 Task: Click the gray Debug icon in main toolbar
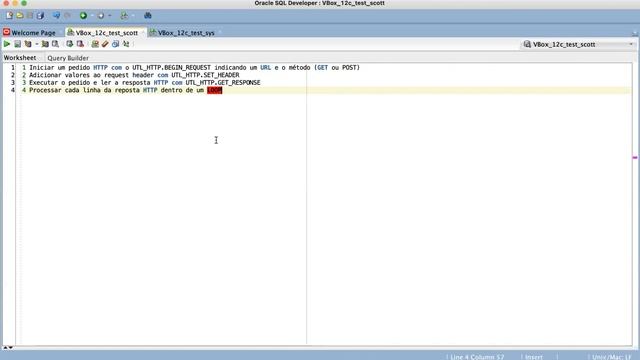100,16
